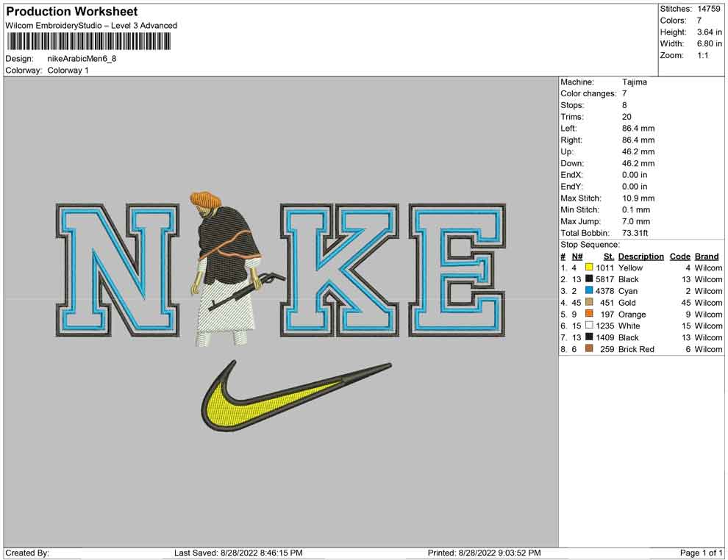Click the Brick Red color swatch
728x560 pixels.
pyautogui.click(x=589, y=349)
